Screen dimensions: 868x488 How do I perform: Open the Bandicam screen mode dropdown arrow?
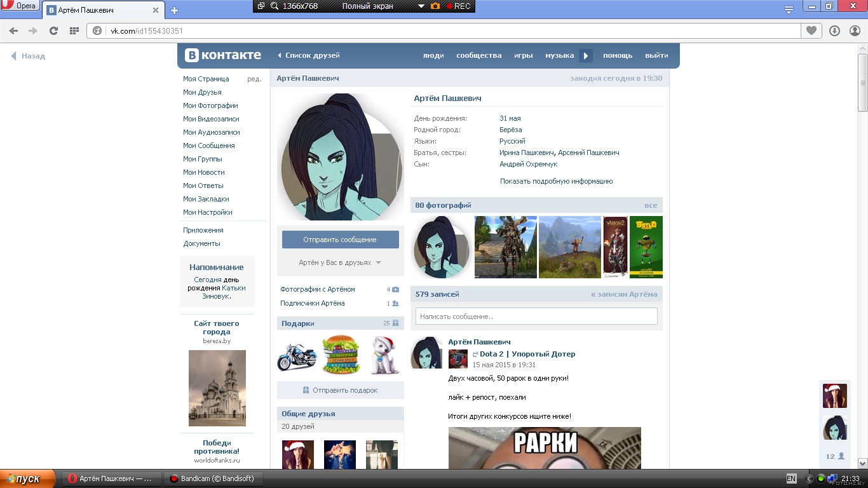pos(421,6)
